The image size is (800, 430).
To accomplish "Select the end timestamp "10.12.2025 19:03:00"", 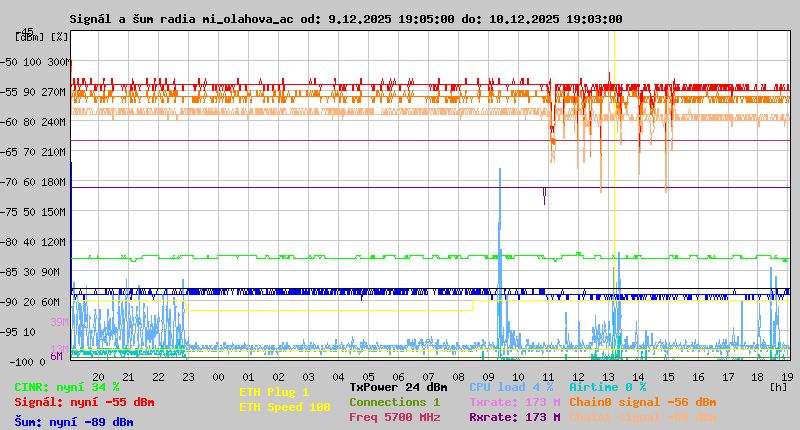I will [x=556, y=19].
